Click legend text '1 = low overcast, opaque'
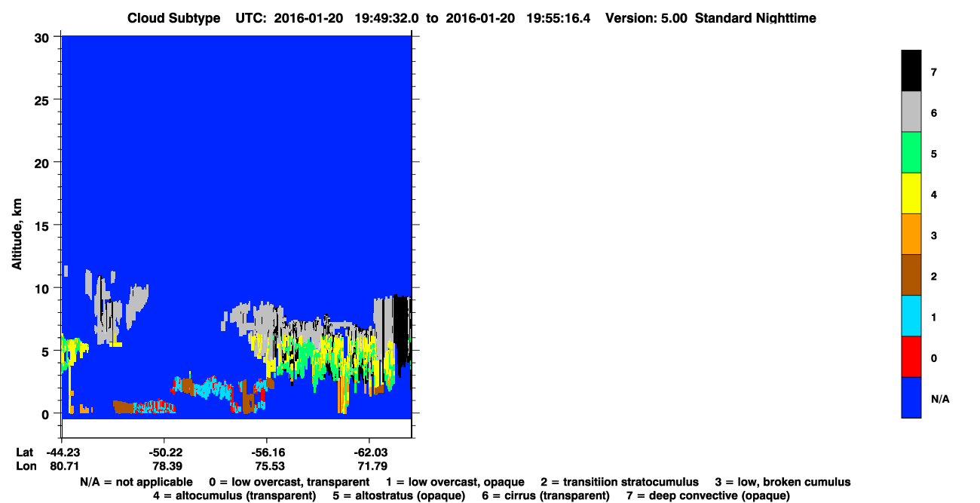Viewport: 980px width, 503px height. click(x=455, y=482)
